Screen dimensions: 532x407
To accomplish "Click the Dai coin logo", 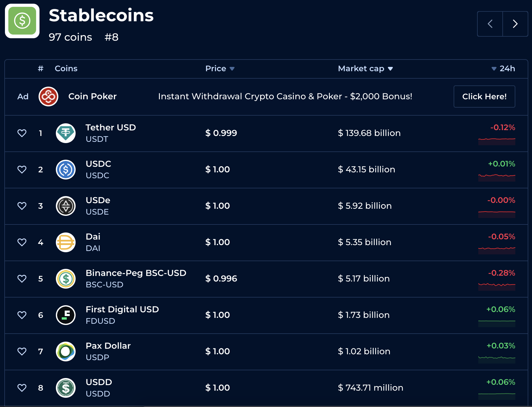I will [x=66, y=242].
